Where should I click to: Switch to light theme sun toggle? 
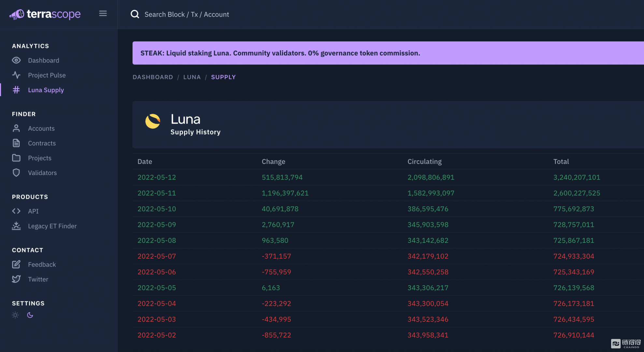15,315
